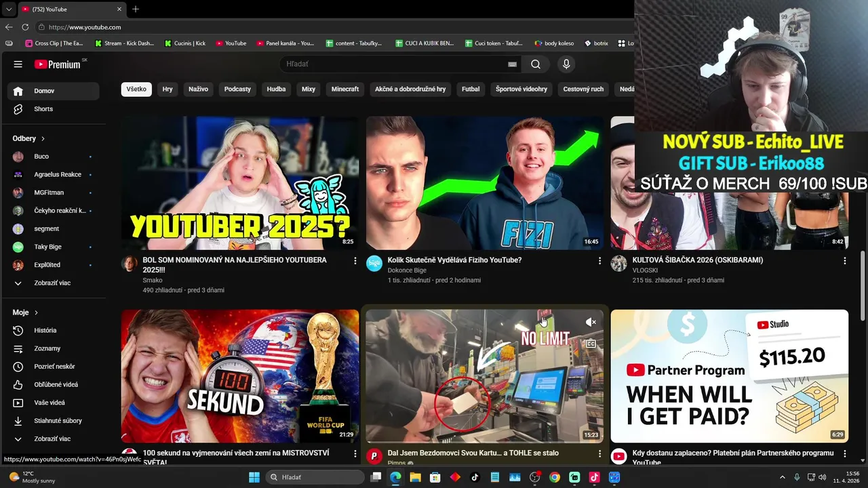Open Obľúbené videá liked list
Screen dimensions: 868x488
click(x=54, y=384)
